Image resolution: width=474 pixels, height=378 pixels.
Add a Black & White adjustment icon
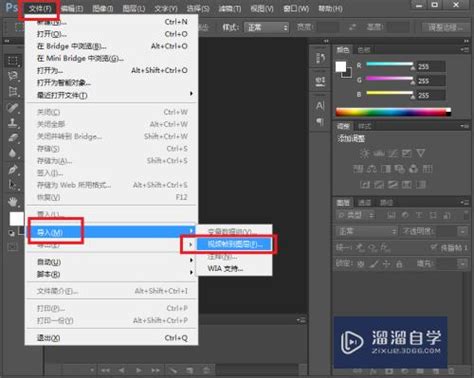point(386,169)
